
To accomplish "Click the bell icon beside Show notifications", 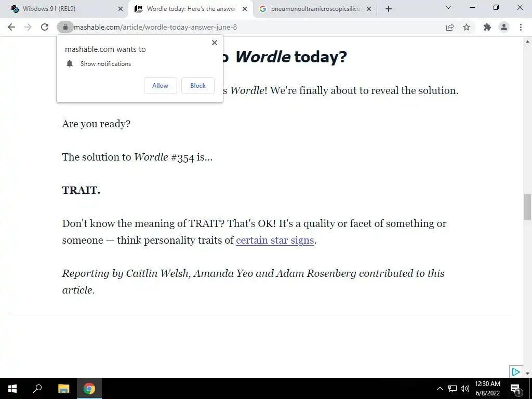I will (70, 64).
